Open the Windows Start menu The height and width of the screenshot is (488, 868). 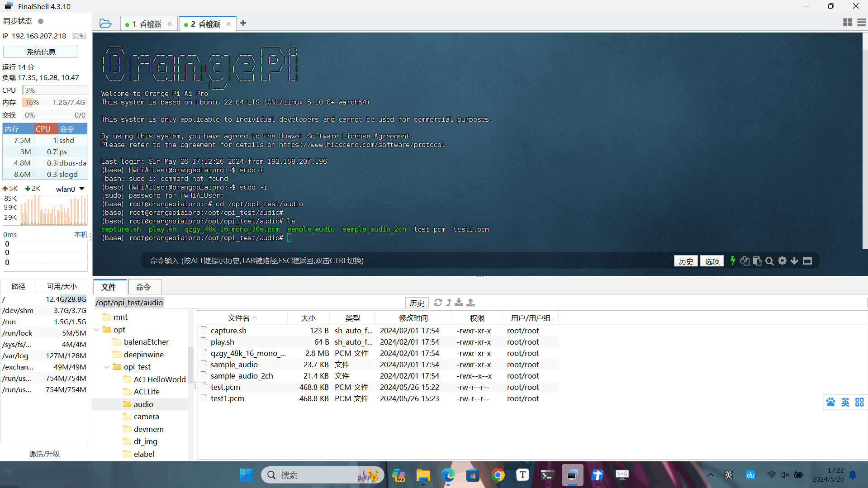coord(246,475)
